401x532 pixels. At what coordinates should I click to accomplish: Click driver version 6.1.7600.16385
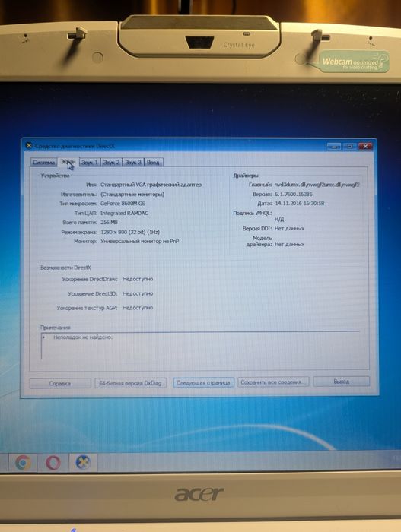pos(293,194)
